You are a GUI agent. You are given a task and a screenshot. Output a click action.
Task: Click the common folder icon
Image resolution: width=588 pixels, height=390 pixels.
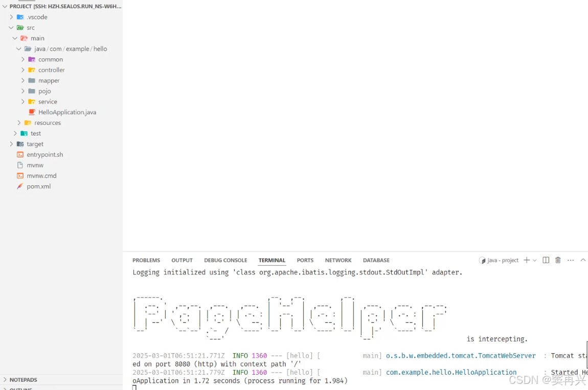point(32,59)
